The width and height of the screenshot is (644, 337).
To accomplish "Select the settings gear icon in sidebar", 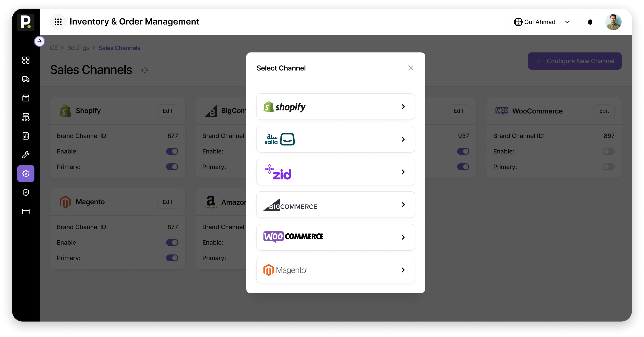I will (26, 173).
